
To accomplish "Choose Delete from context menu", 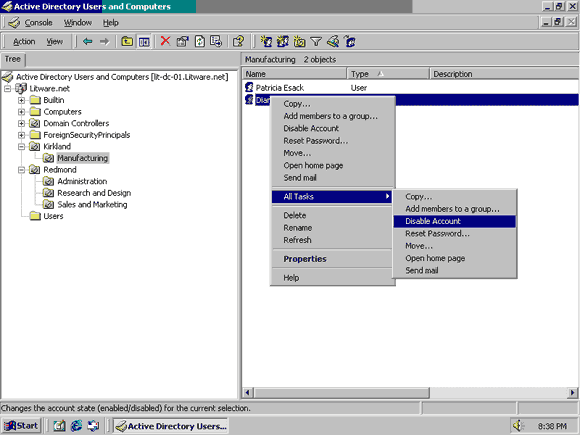I will [333, 215].
